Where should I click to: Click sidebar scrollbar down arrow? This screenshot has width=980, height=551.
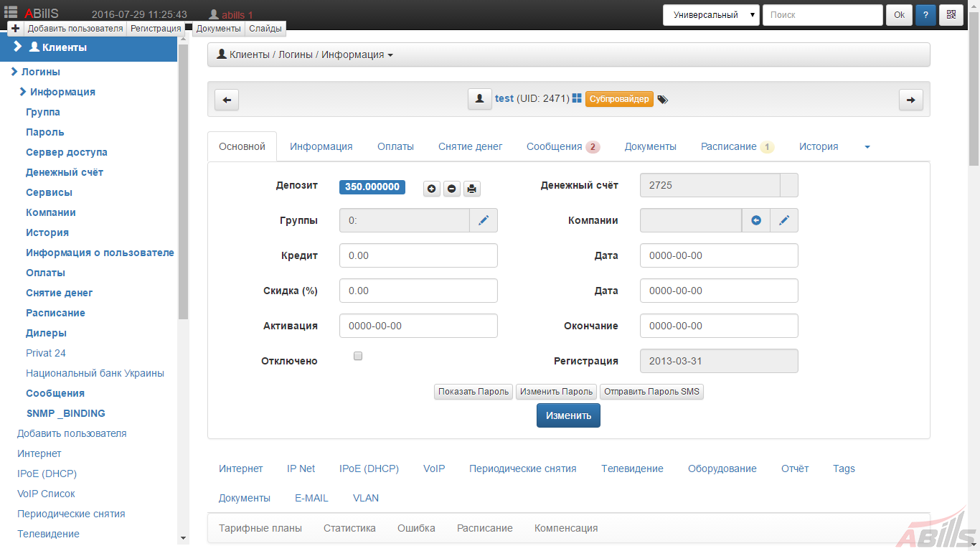[183, 537]
